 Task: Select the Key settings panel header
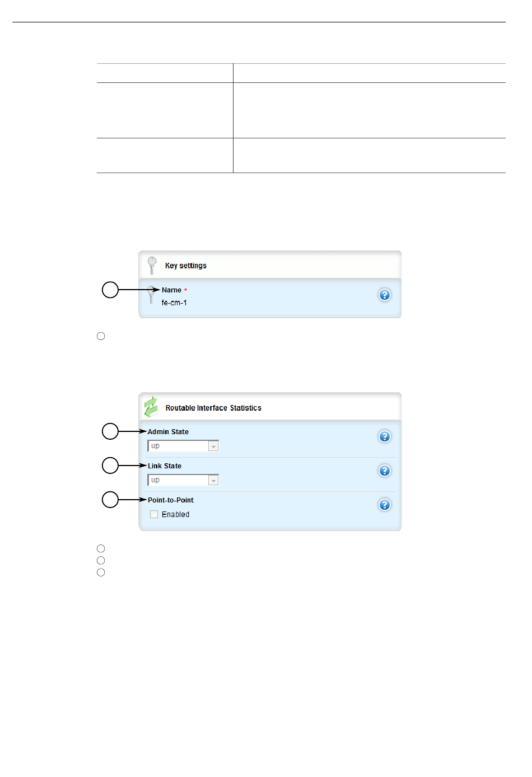coord(270,265)
